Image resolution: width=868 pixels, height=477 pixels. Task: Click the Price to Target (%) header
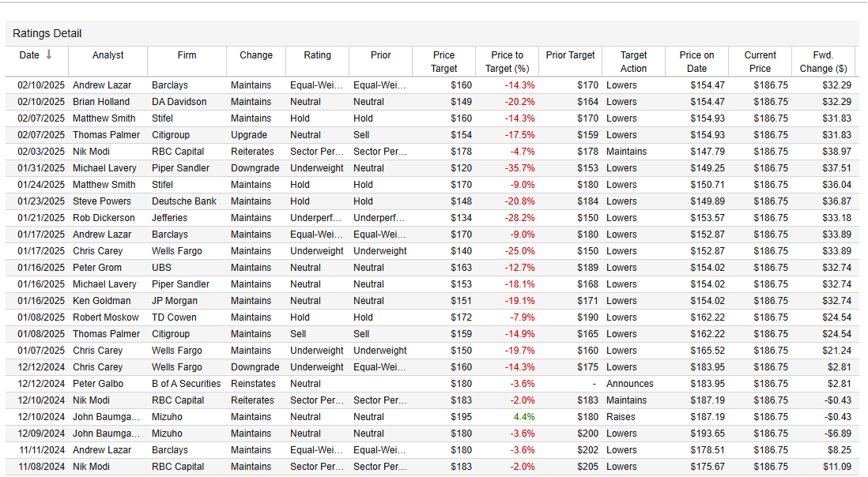(507, 62)
